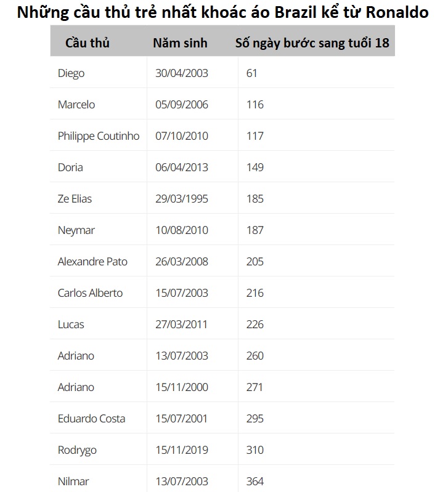Select Eduardo Costa in the list

(x=91, y=418)
